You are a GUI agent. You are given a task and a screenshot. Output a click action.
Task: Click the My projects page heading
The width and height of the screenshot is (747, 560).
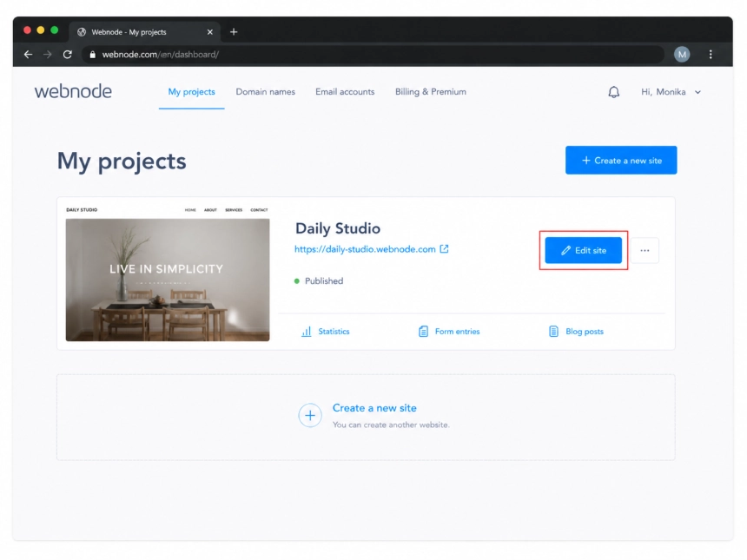coord(122,161)
